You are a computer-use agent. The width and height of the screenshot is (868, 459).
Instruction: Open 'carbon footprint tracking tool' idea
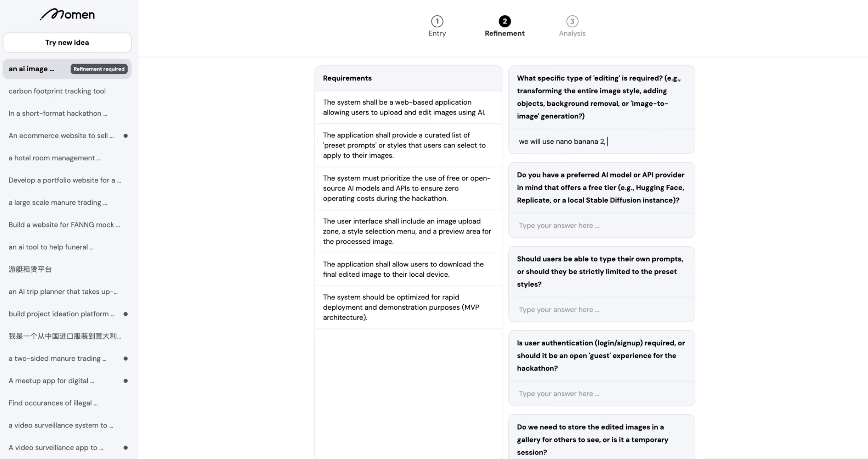click(x=57, y=91)
